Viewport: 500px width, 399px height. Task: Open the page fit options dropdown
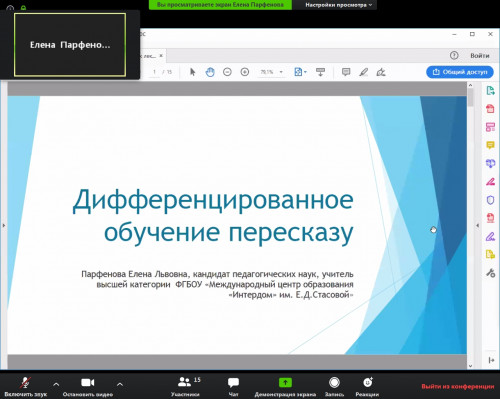point(300,72)
